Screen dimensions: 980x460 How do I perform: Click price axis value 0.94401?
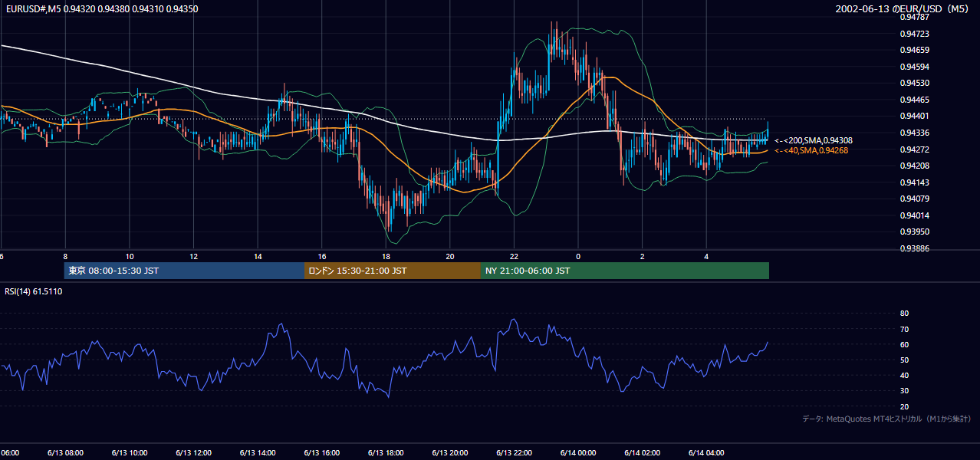[915, 116]
